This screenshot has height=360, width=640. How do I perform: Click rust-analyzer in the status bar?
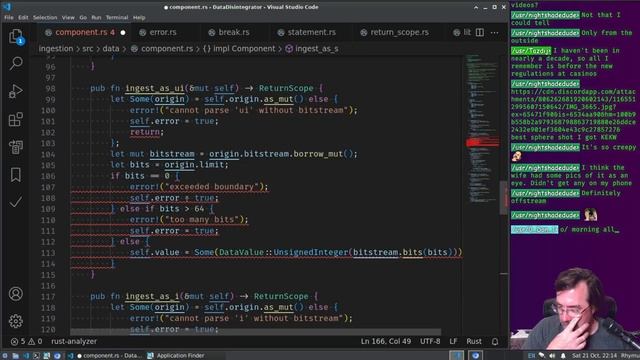coord(74,341)
